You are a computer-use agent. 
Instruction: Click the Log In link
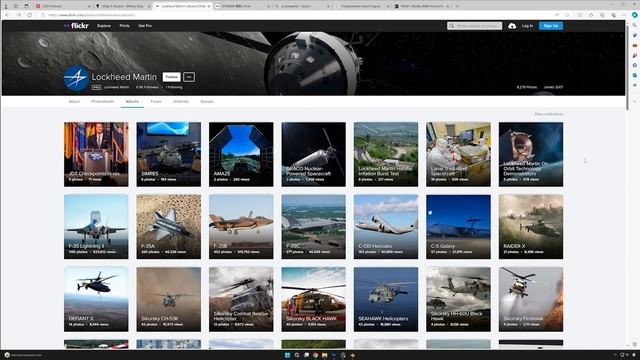point(527,26)
